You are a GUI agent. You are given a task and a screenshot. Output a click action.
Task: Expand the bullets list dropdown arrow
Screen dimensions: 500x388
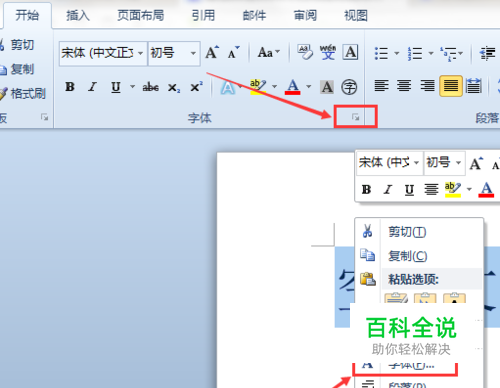click(x=396, y=53)
